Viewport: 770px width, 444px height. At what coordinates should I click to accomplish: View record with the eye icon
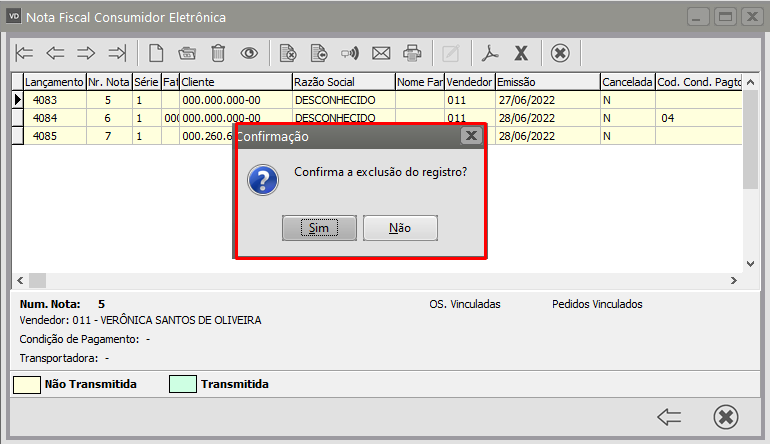(249, 53)
